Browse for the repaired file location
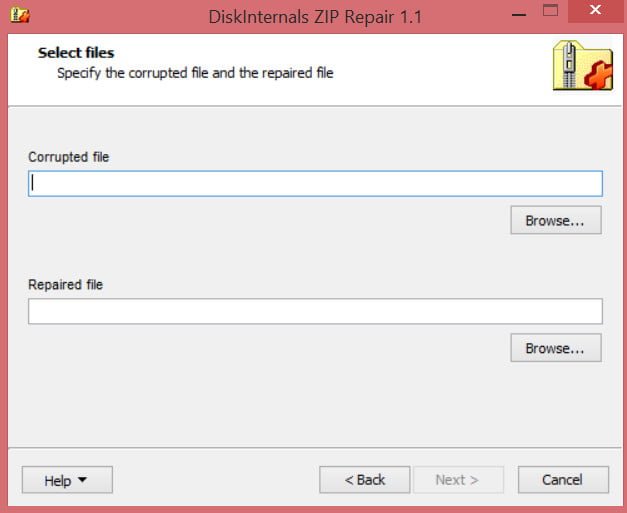This screenshot has width=627, height=513. pos(556,348)
